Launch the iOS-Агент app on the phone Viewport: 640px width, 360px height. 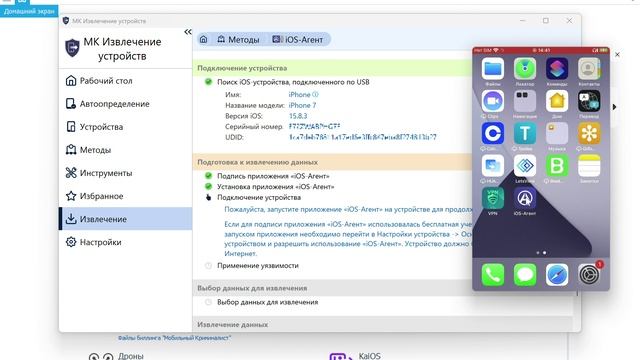(525, 198)
